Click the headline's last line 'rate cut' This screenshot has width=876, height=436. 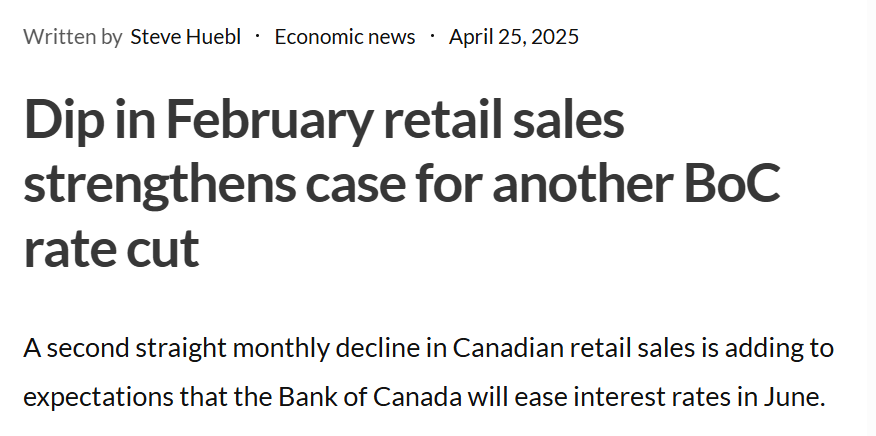(111, 248)
